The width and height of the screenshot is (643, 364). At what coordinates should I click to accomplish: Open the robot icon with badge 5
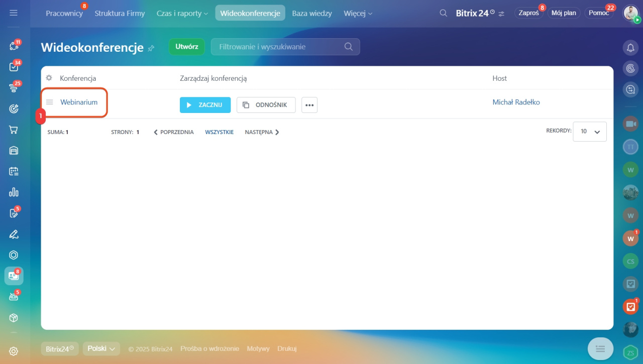14,297
